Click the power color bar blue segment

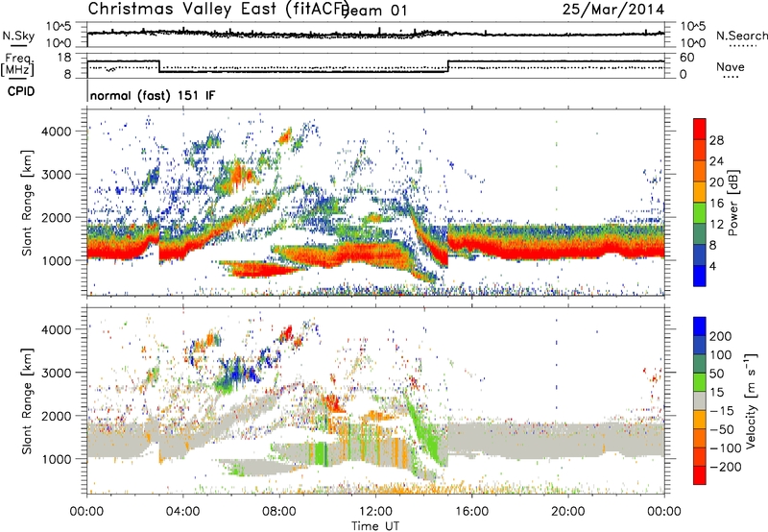pyautogui.click(x=700, y=276)
